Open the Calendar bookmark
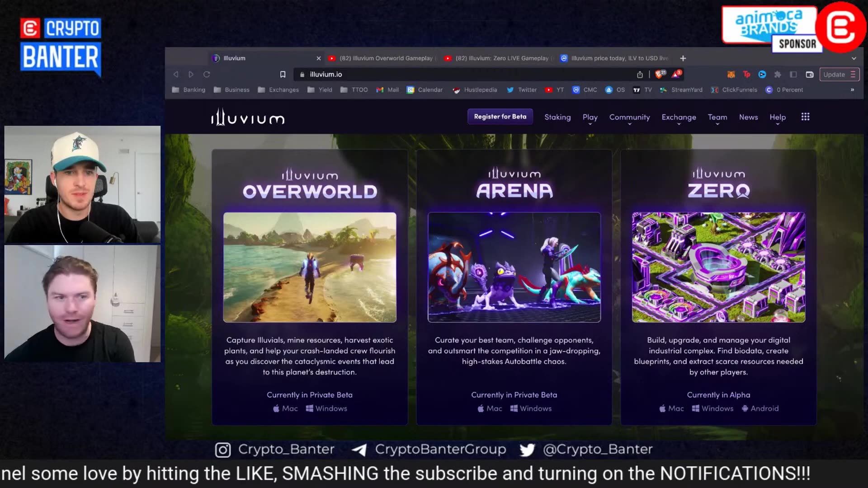 425,90
